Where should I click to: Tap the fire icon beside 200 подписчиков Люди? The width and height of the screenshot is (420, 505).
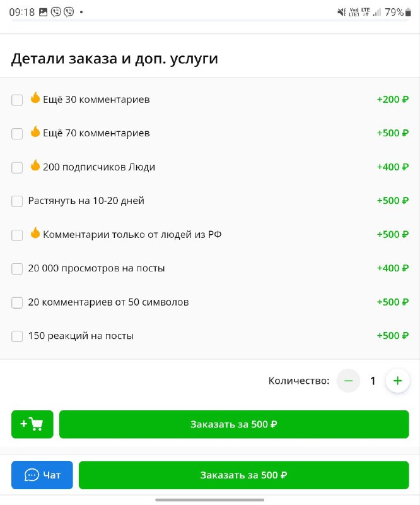tap(35, 166)
